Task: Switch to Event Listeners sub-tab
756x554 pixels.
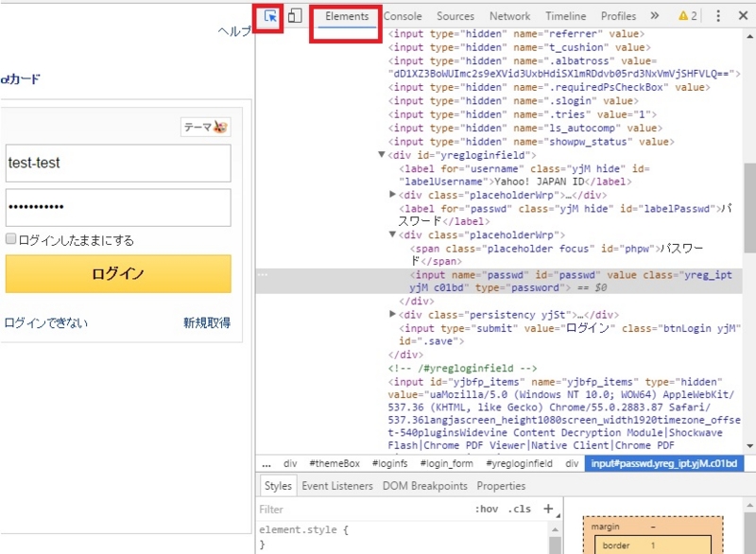Action: tap(337, 486)
